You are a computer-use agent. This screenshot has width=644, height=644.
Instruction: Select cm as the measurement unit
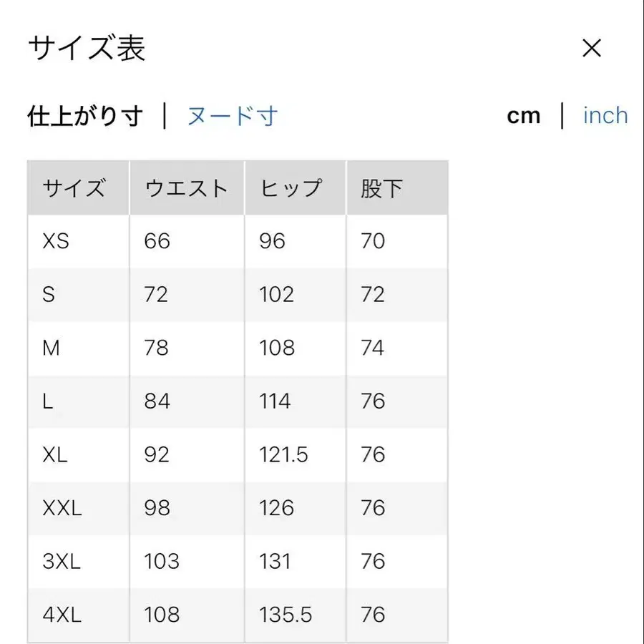pyautogui.click(x=525, y=115)
